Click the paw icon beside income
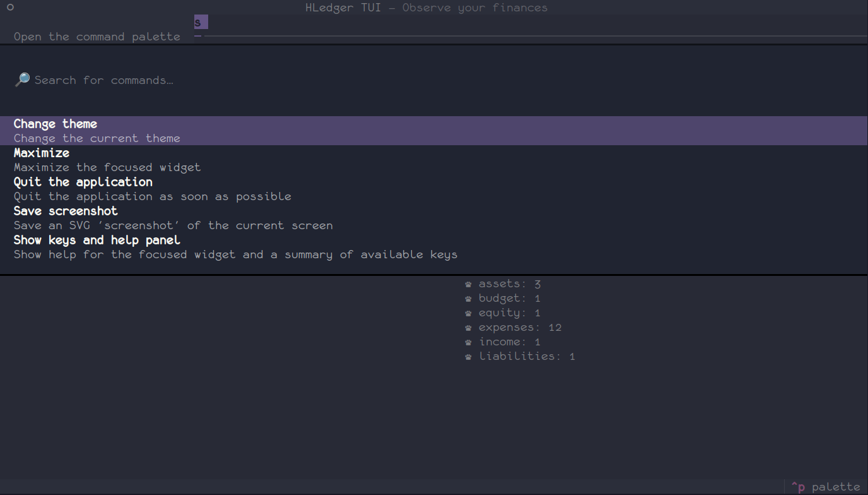This screenshot has width=868, height=495. (x=468, y=342)
